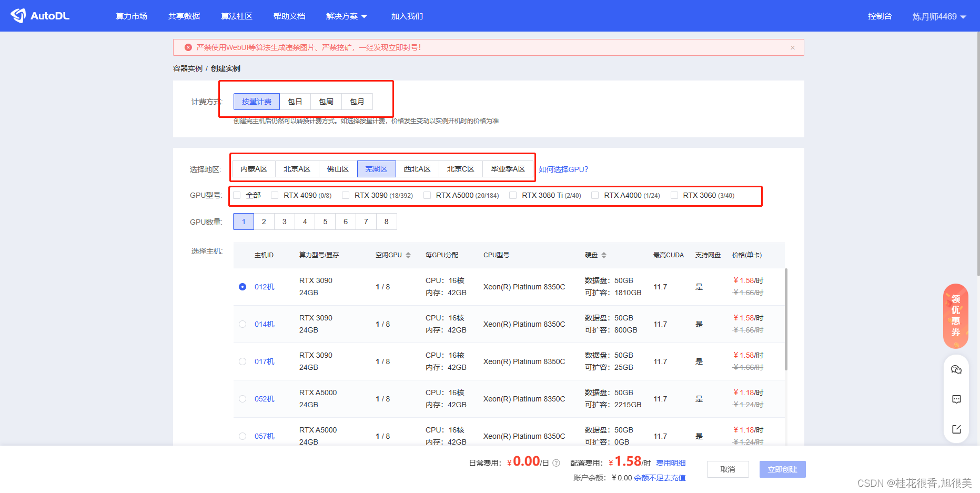980x493 pixels.
Task: Set GPU count to 4
Action: pos(305,222)
